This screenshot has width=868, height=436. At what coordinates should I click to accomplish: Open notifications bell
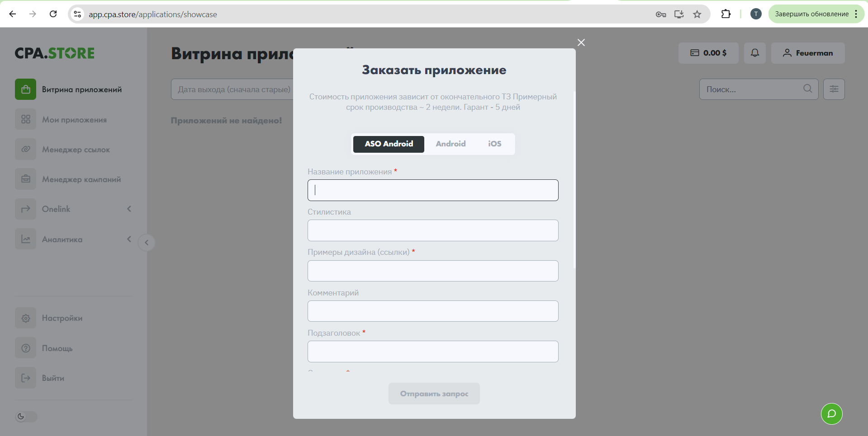755,53
